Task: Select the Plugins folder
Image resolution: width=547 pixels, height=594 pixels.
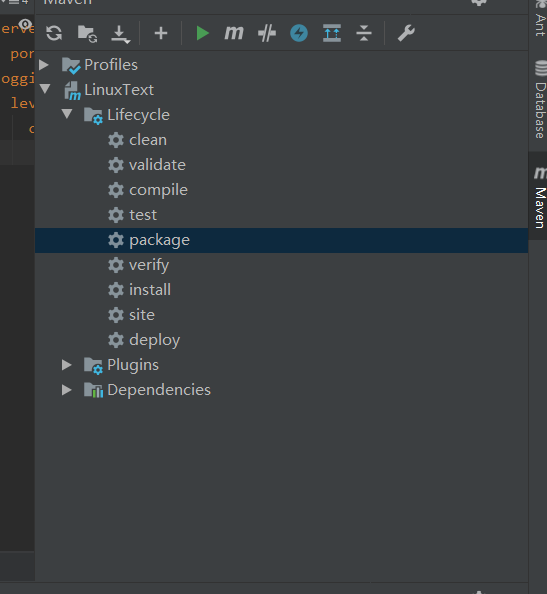Action: 133,365
